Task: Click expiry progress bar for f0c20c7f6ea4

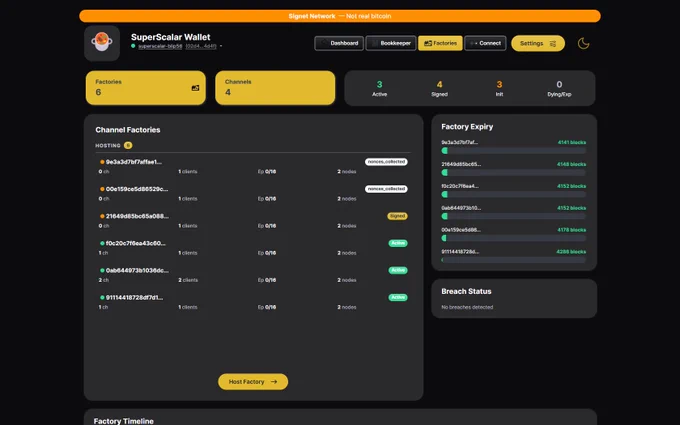Action: click(x=513, y=194)
